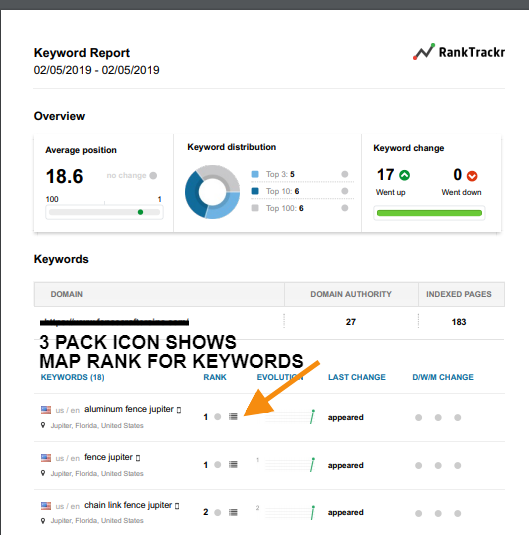This screenshot has width=529, height=535.
Task: Click the light blue Top 3 legend swatch
Action: [255, 174]
